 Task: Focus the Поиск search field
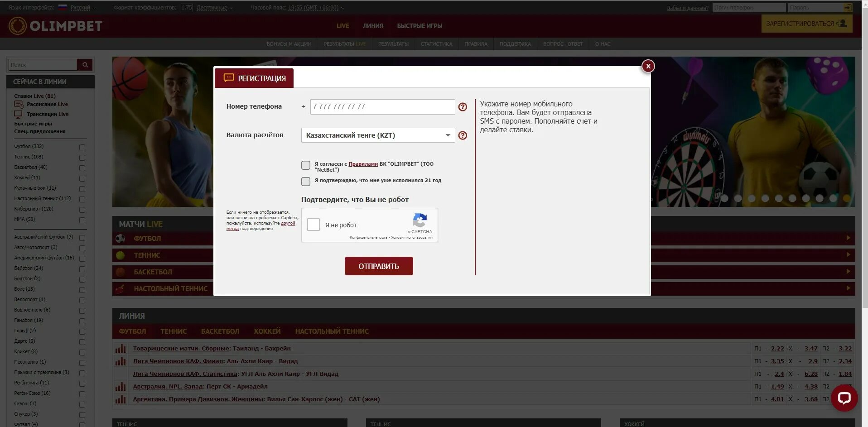[x=43, y=65]
